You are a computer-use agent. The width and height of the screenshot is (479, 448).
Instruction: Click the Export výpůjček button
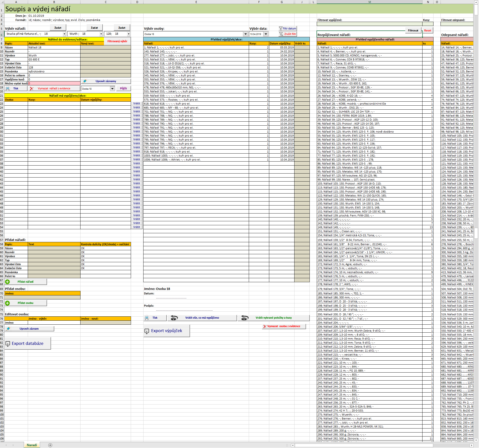[166, 331]
